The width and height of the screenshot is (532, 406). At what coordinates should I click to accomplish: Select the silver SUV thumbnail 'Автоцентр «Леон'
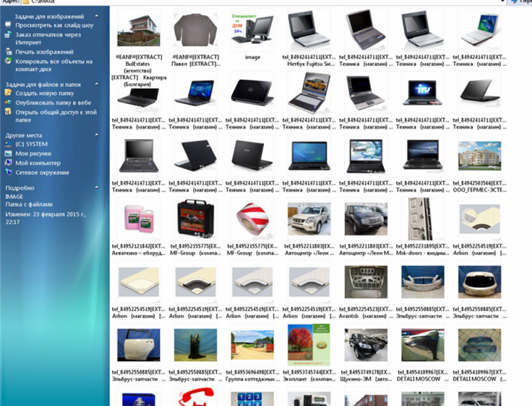pyautogui.click(x=309, y=219)
